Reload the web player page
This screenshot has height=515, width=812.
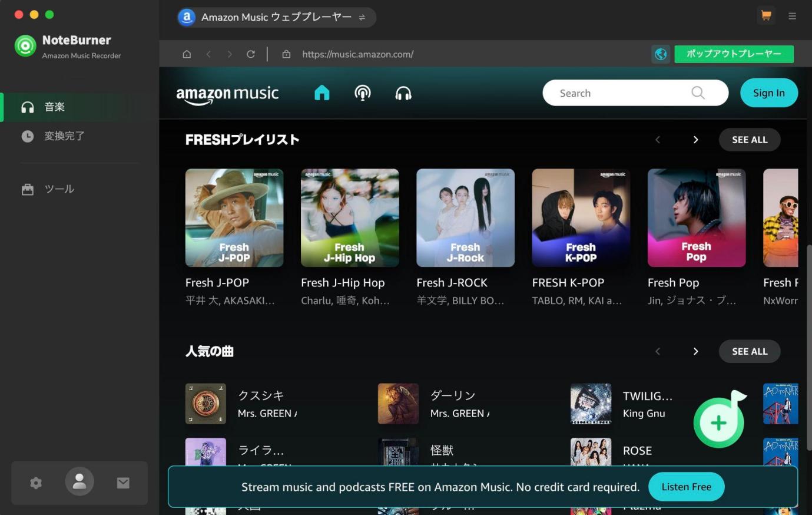point(251,54)
